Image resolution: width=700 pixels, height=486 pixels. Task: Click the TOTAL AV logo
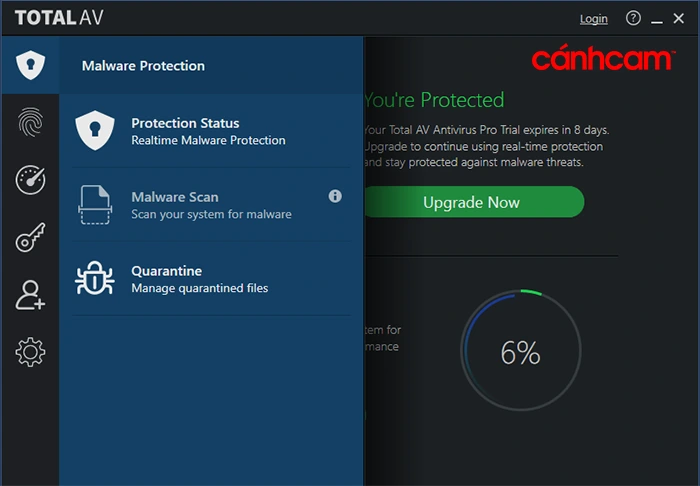pyautogui.click(x=59, y=18)
